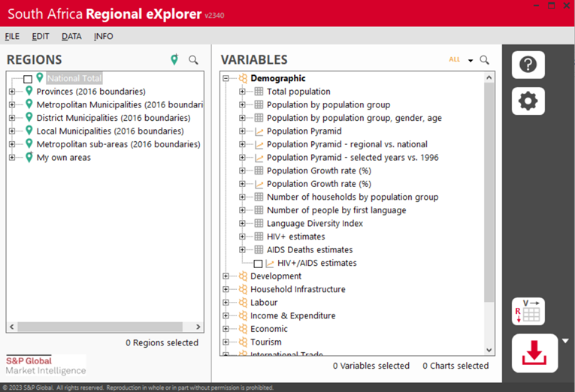Click the pin icon beside Provinces
The image size is (575, 392).
[29, 91]
